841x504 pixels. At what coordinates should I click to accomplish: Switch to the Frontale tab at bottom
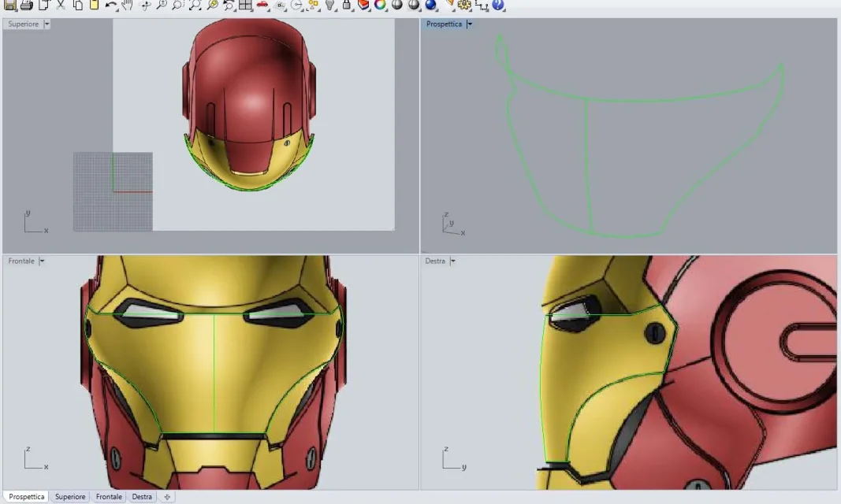pyautogui.click(x=109, y=497)
